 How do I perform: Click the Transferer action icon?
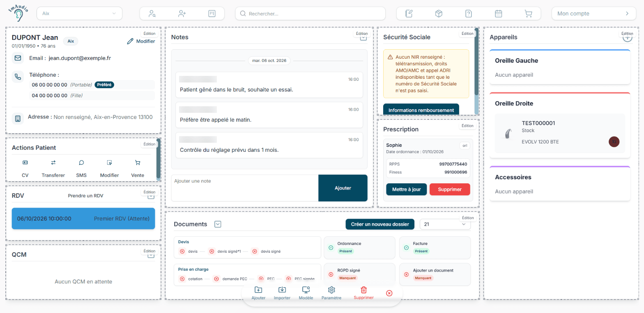(x=53, y=163)
